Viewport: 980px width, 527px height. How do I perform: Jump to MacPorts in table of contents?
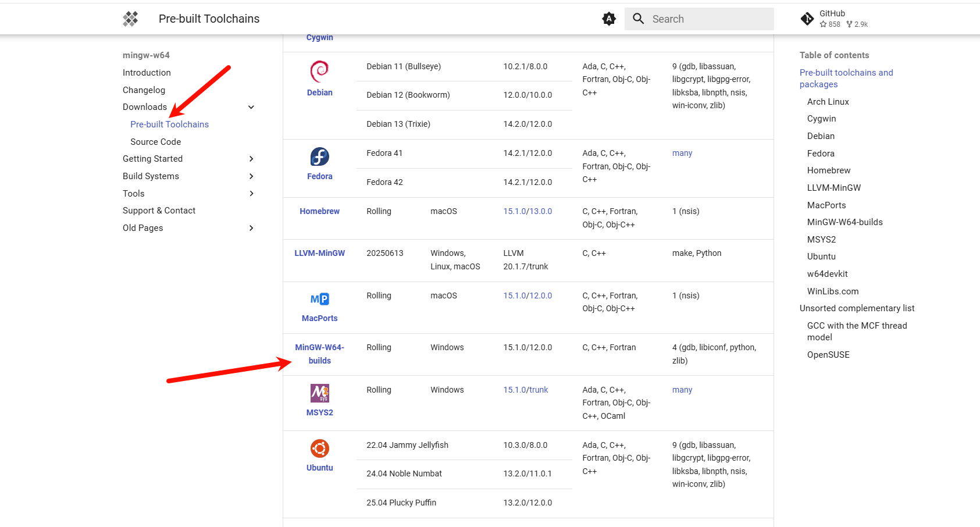[x=826, y=205]
